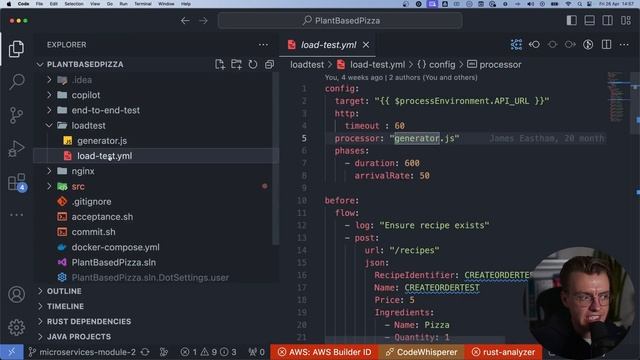Screen dimensions: 640x360
Task: Open Explorer views and more actions menu
Action: 263,45
